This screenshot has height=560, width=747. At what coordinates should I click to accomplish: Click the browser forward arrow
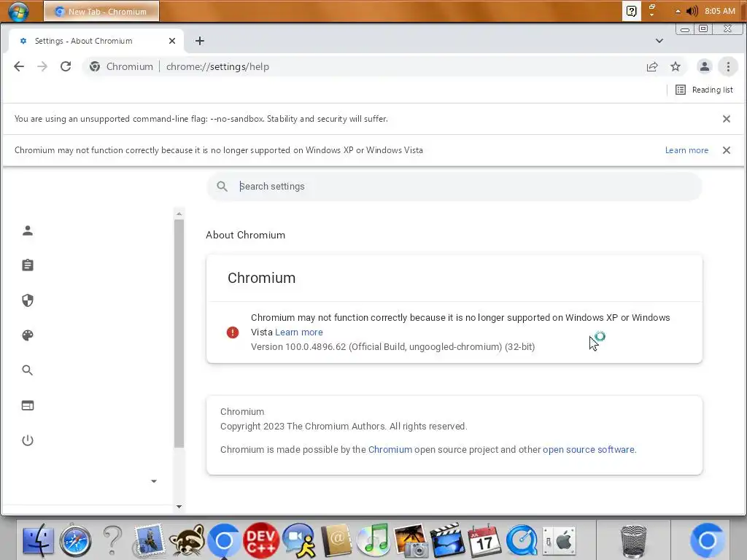click(42, 66)
